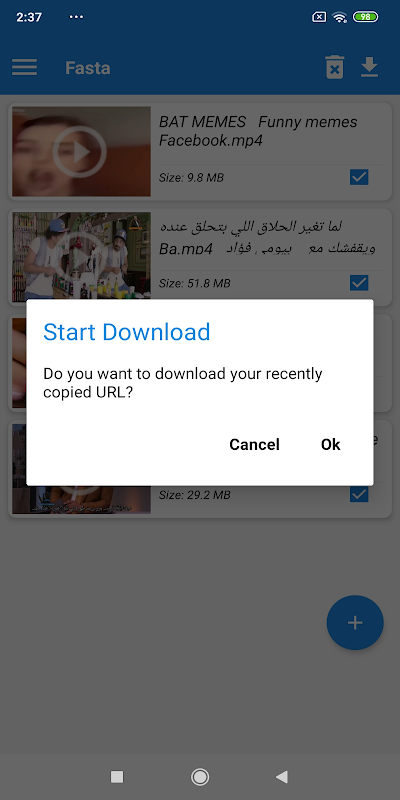The image size is (400, 800).
Task: Open the BAT MEMES Funny memes file title
Action: [258, 131]
